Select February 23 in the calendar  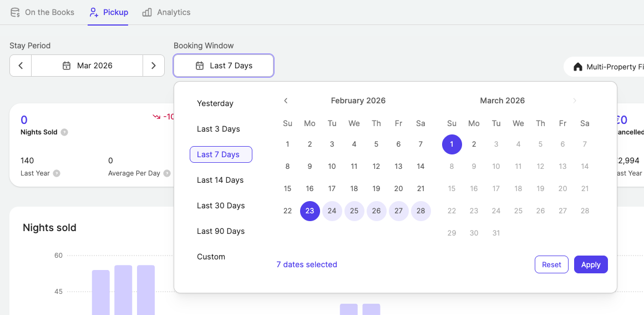(x=310, y=211)
